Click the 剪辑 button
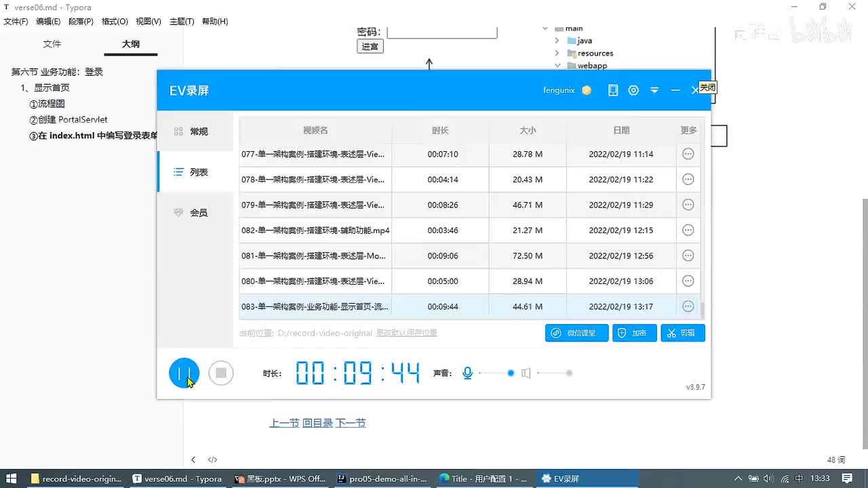Image resolution: width=868 pixels, height=488 pixels. coord(683,333)
